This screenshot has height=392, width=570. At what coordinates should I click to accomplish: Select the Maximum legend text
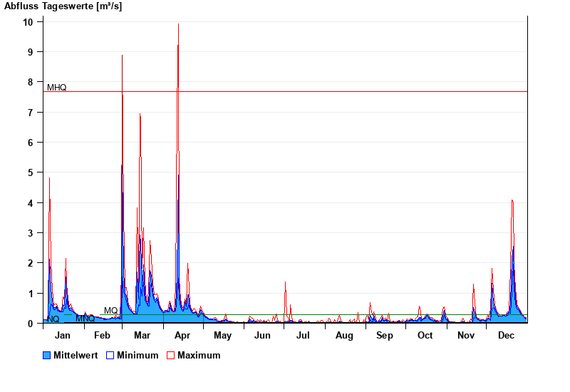click(199, 355)
